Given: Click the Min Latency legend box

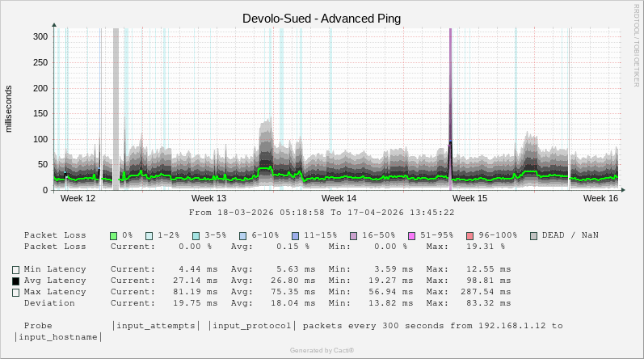Looking at the screenshot, I should pyautogui.click(x=15, y=269).
